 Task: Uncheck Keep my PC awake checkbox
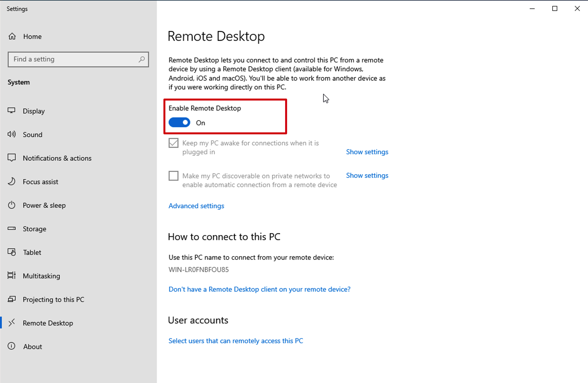coord(174,143)
